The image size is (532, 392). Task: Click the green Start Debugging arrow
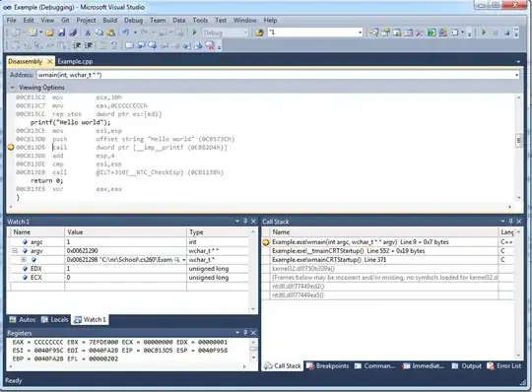point(194,33)
